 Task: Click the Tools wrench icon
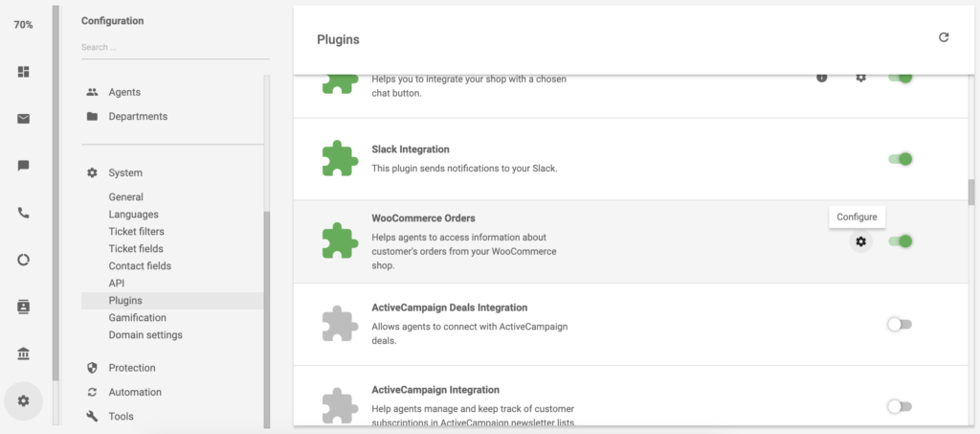pos(93,417)
